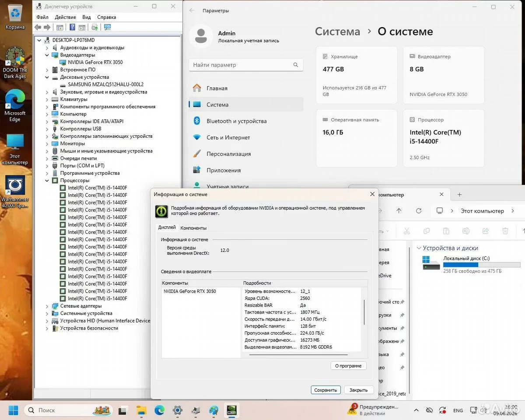525x420 pixels.
Task: Collapse the Устройства и диски group
Action: [x=419, y=248]
